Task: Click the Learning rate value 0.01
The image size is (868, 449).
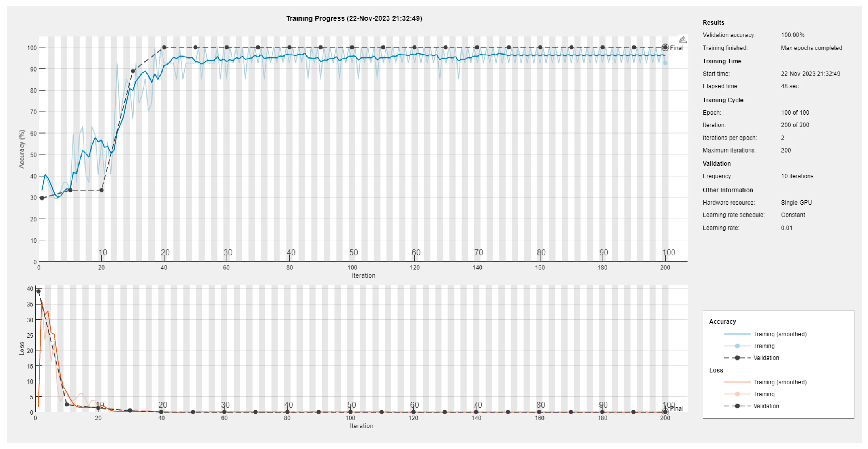Action: pos(786,228)
